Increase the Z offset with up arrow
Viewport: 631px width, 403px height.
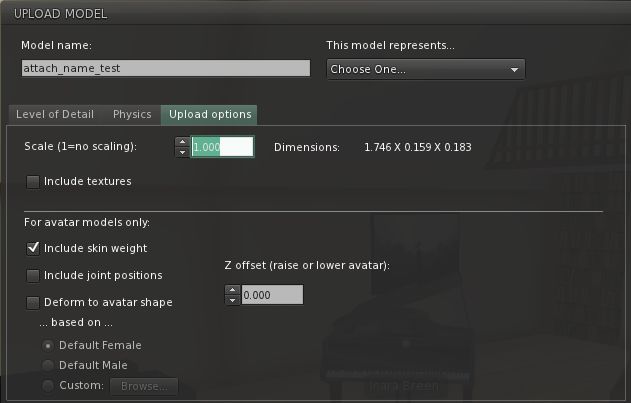click(x=233, y=290)
